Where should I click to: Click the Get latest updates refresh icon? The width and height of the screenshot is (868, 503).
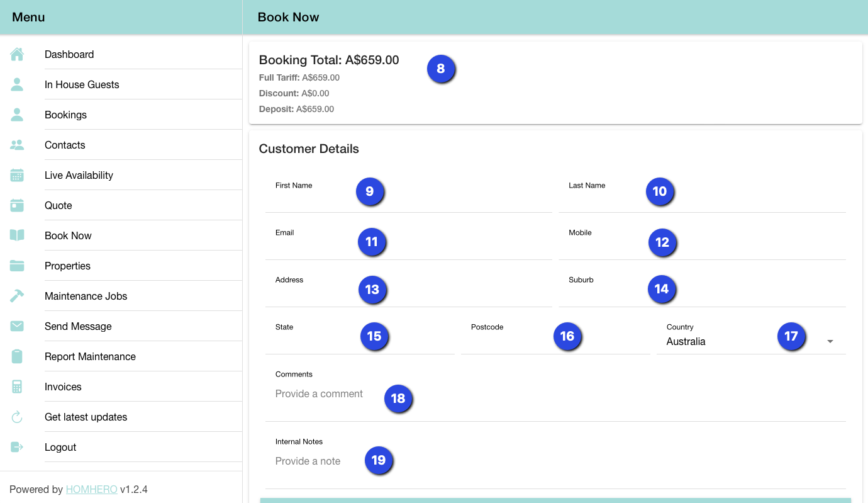point(17,417)
